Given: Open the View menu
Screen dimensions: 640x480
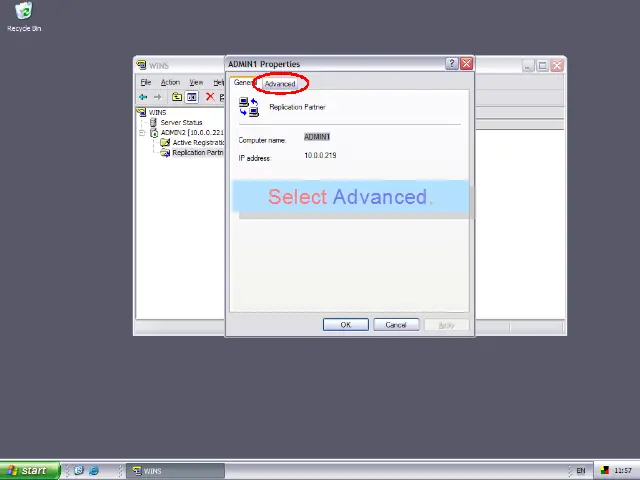Looking at the screenshot, I should click(196, 82).
